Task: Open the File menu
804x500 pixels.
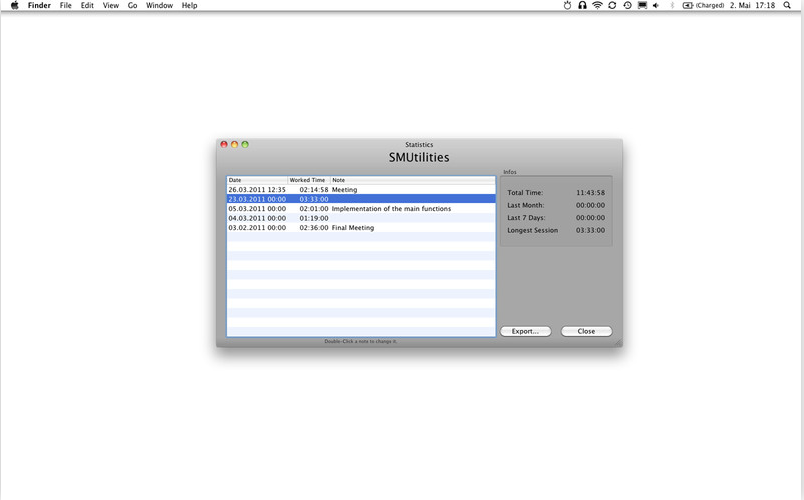Action: 66,5
